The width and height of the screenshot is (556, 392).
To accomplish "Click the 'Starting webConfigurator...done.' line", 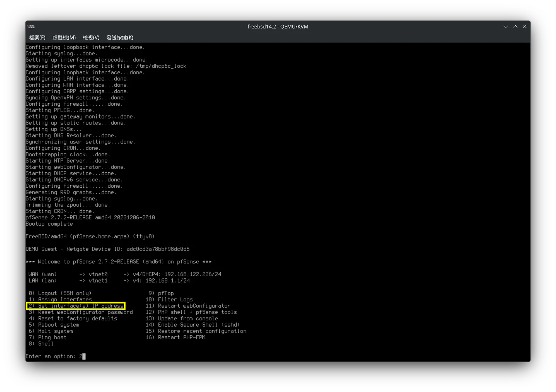I will coord(76,167).
